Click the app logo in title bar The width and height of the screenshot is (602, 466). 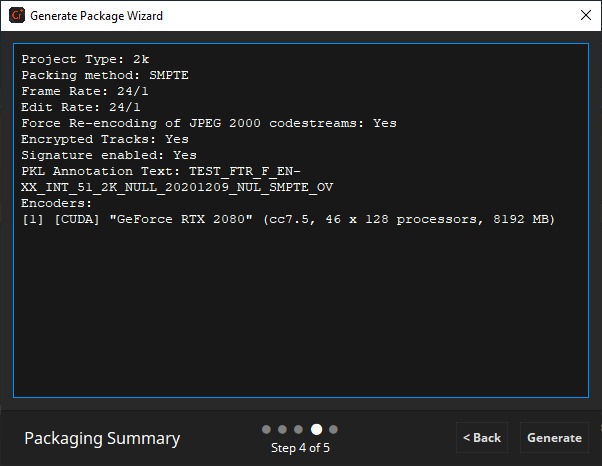pos(15,16)
